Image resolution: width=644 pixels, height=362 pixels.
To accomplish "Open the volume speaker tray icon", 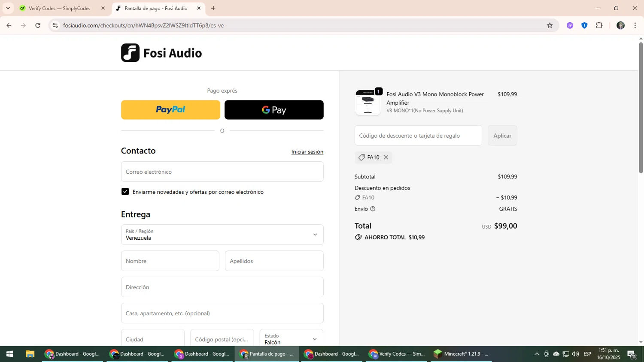I will pyautogui.click(x=575, y=354).
